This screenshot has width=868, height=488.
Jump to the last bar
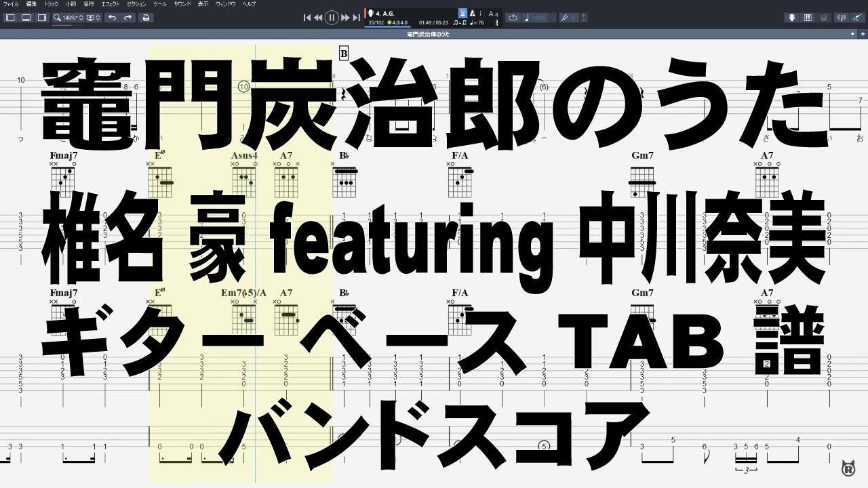click(x=355, y=18)
